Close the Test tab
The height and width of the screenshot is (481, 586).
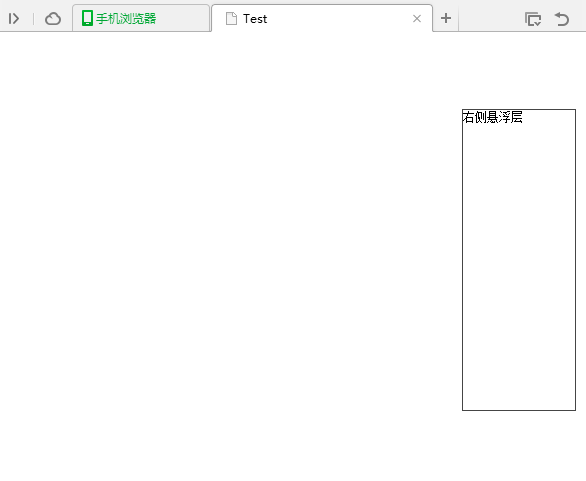pos(417,19)
